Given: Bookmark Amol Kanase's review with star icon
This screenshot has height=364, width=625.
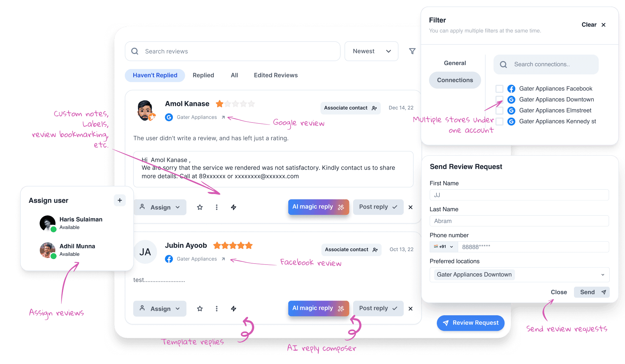Looking at the screenshot, I should 200,207.
